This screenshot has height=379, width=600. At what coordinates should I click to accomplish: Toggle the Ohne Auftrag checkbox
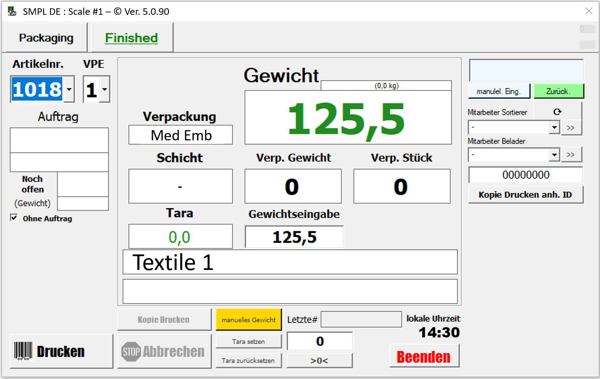(x=14, y=218)
